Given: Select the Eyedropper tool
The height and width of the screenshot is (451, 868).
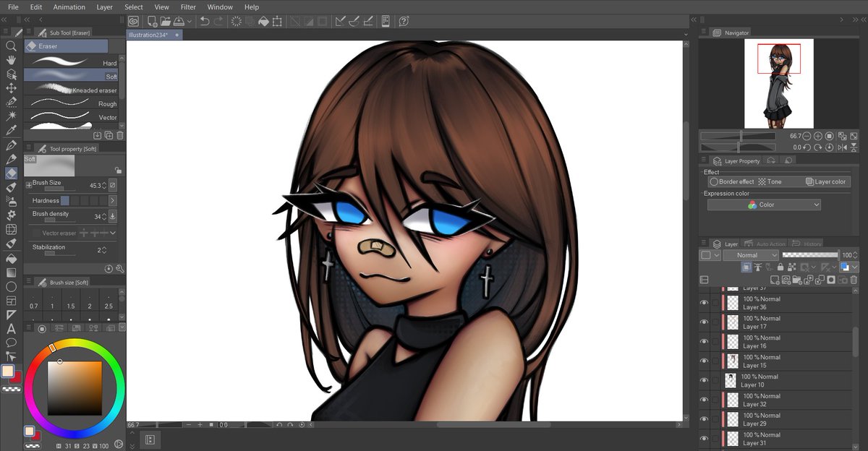Looking at the screenshot, I should pos(11,130).
